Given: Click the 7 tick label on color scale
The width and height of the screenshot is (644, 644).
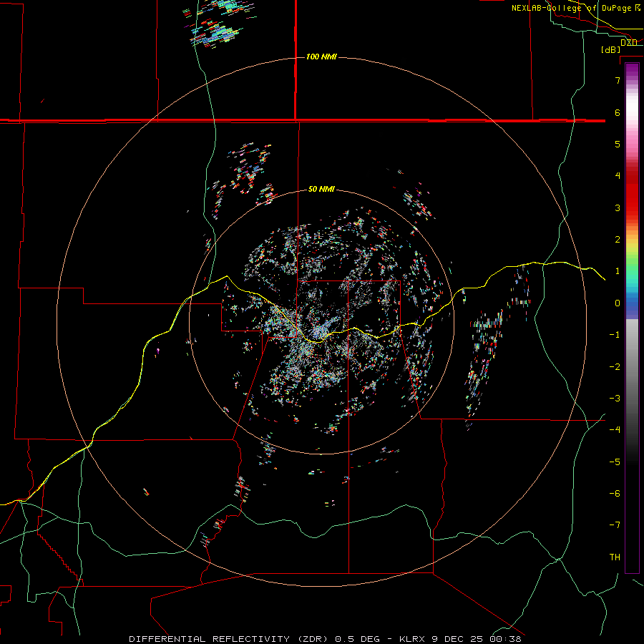Looking at the screenshot, I should click(618, 80).
